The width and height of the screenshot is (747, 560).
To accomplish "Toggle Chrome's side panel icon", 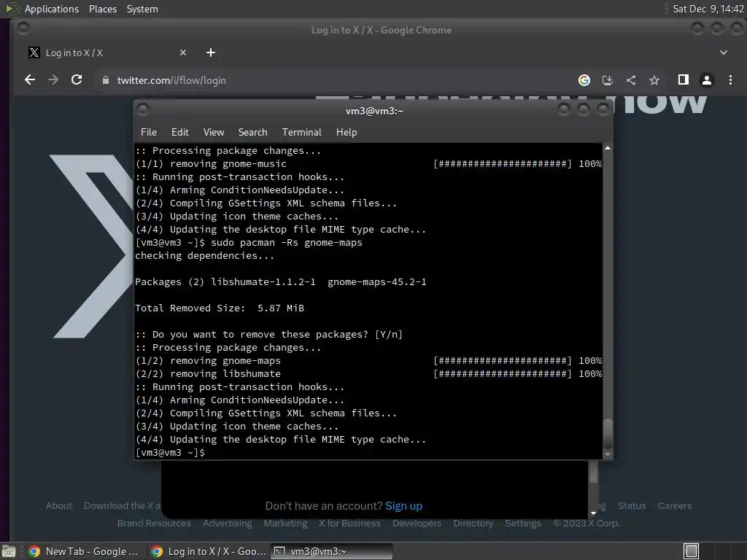I will [x=683, y=80].
